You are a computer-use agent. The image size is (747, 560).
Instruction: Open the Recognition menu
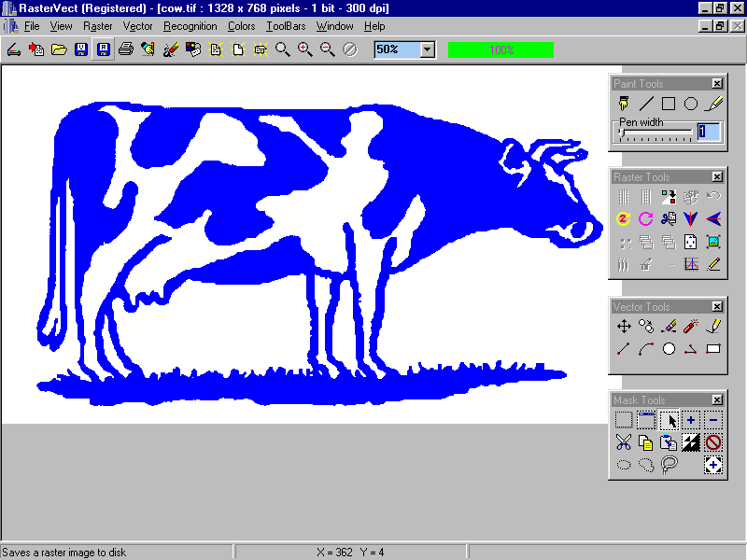click(x=190, y=26)
